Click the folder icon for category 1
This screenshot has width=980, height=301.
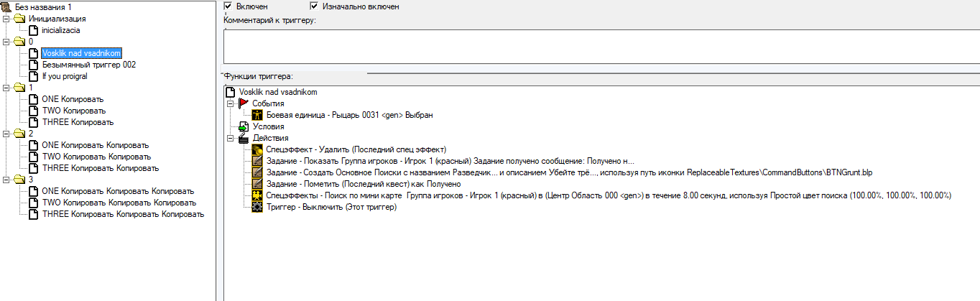(20, 87)
